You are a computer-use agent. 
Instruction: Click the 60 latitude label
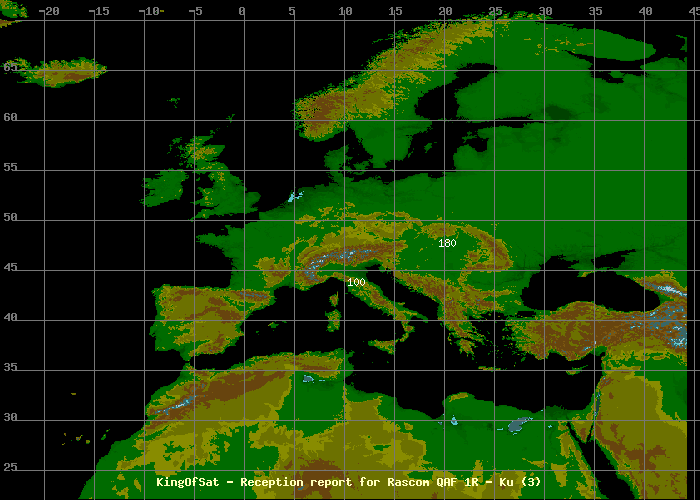tap(11, 118)
